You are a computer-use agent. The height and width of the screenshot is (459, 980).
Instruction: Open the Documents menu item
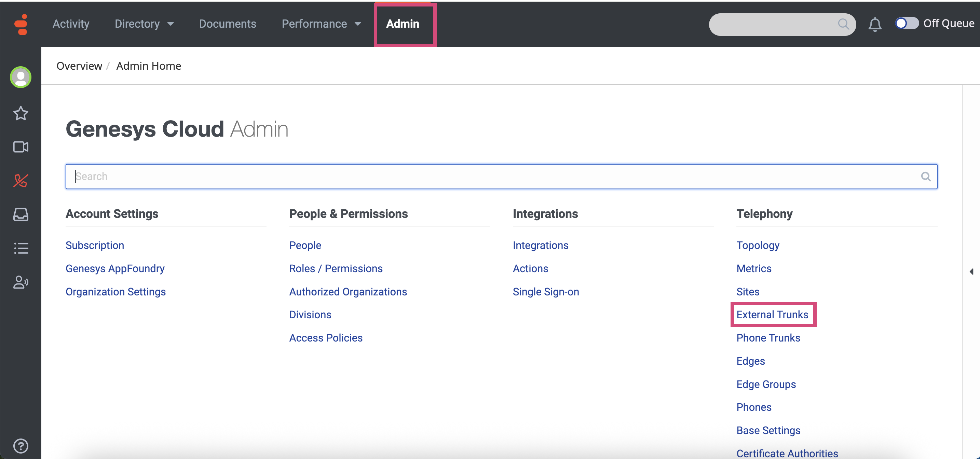(227, 24)
